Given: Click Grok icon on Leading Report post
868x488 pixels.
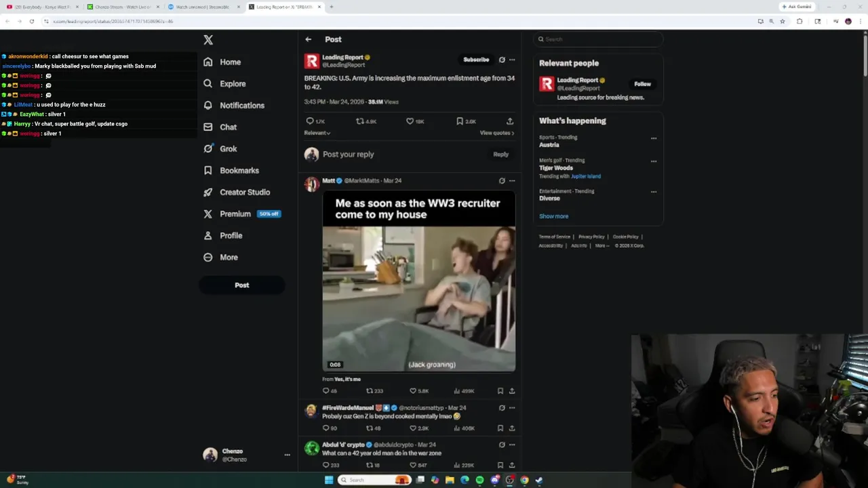Looking at the screenshot, I should click(x=502, y=60).
